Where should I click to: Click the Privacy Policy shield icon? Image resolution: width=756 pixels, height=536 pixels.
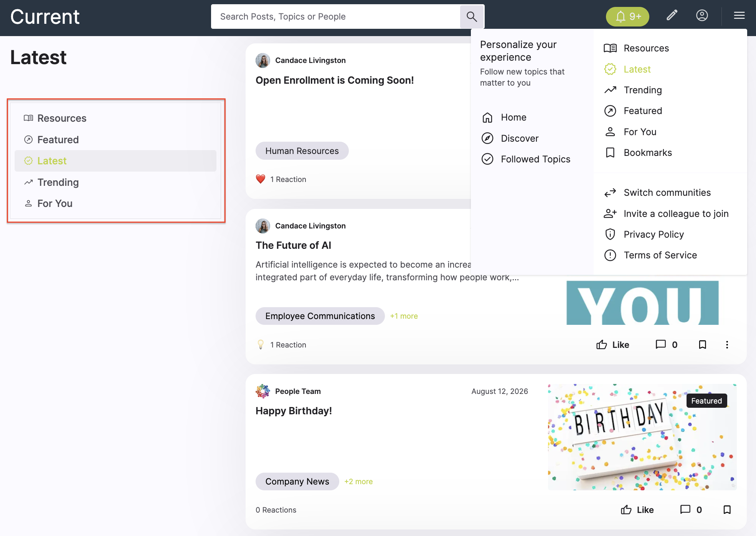click(x=610, y=234)
